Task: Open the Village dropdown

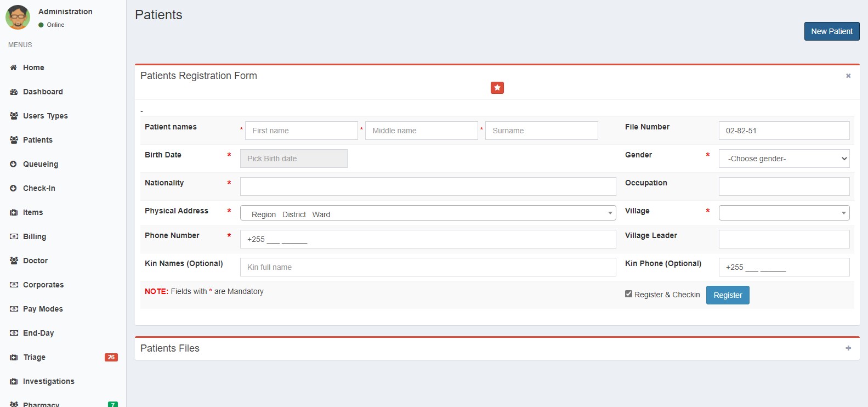Action: click(784, 213)
